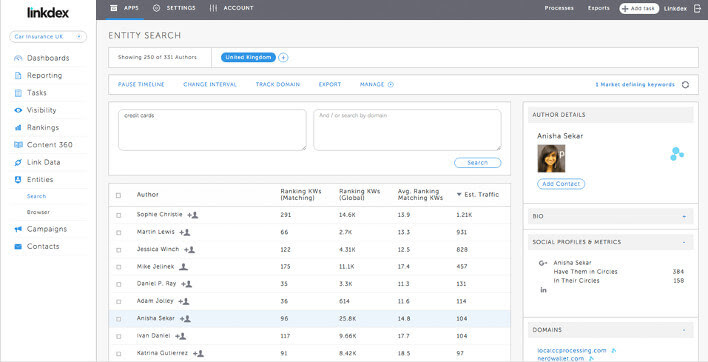
Task: Open the Settings menu
Action: pyautogui.click(x=174, y=8)
